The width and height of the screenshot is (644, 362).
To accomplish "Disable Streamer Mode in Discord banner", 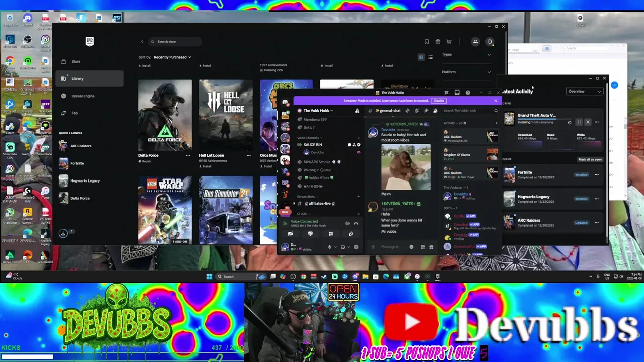I will [439, 100].
